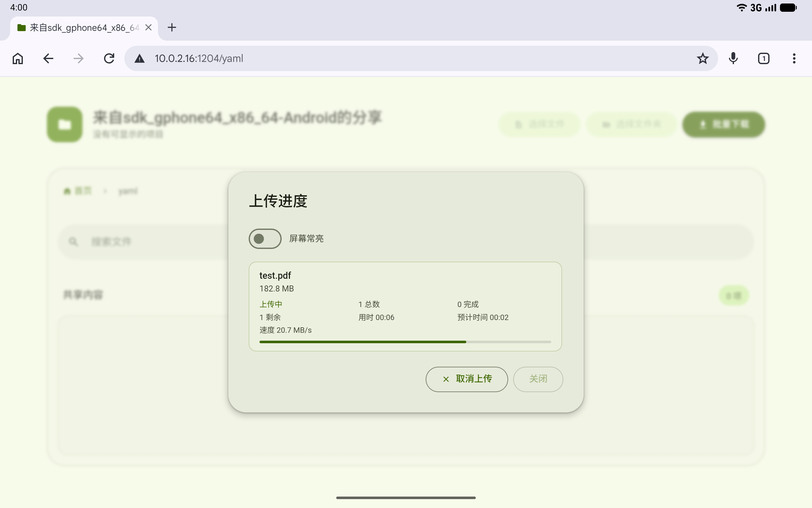Click the 用时 00:06 elapsed time
This screenshot has width=812, height=508.
[x=376, y=317]
